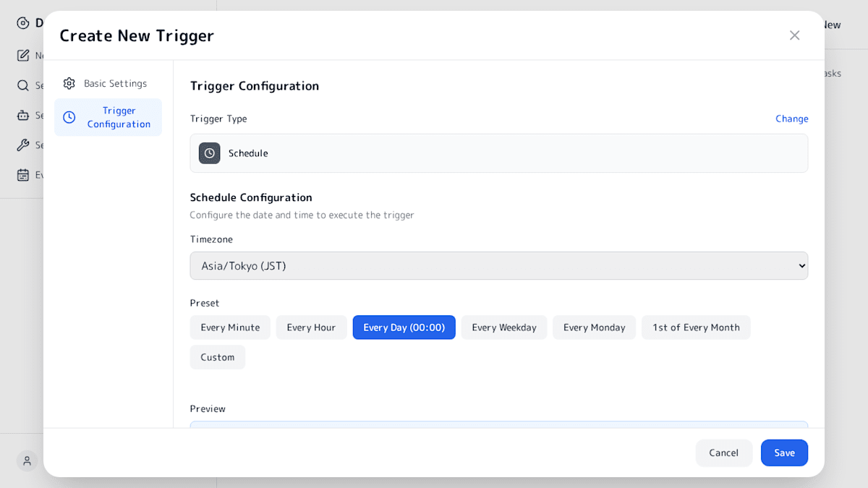
Task: Select Trigger Configuration sidebar tab
Action: [x=108, y=117]
